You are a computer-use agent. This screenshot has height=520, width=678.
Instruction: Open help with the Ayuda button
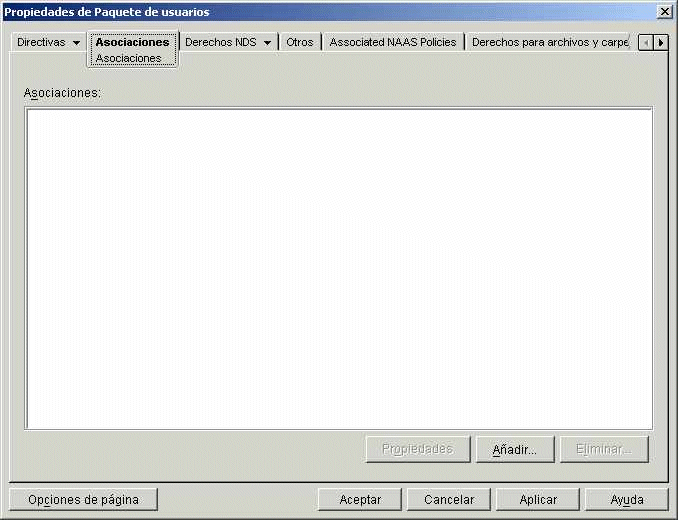click(627, 500)
